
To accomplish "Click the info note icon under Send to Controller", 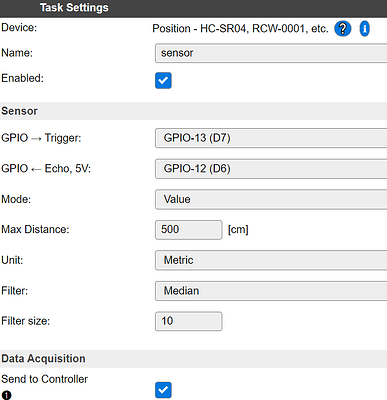I will click(x=6, y=395).
